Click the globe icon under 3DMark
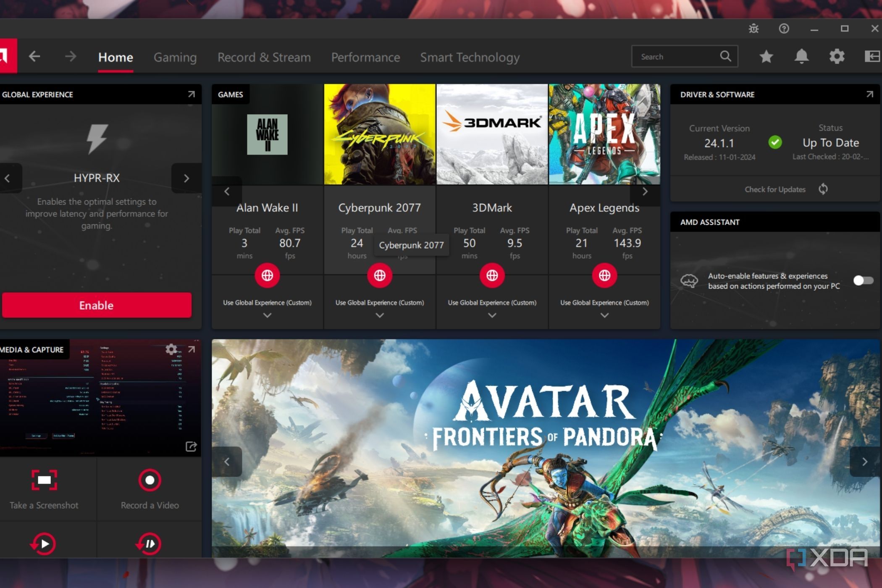Screen dimensions: 882x588 pyautogui.click(x=492, y=276)
